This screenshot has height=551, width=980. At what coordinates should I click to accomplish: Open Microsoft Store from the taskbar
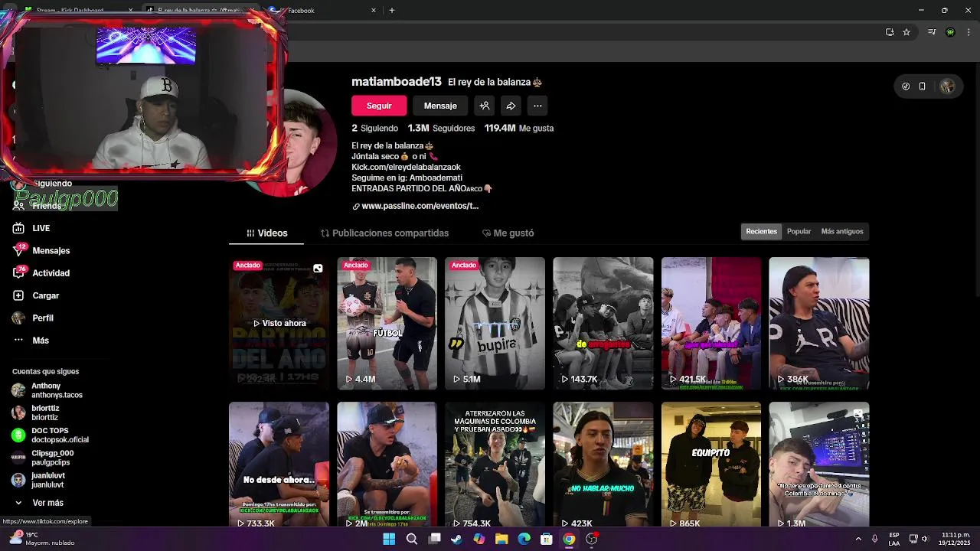[x=547, y=539]
